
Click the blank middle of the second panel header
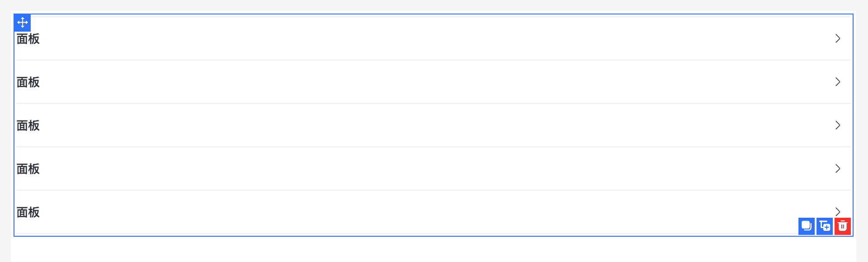(434, 82)
